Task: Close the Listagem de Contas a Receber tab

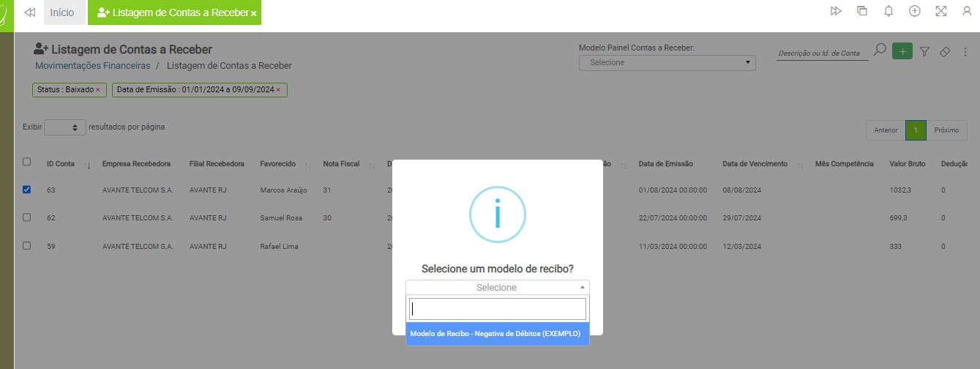Action: (253, 13)
